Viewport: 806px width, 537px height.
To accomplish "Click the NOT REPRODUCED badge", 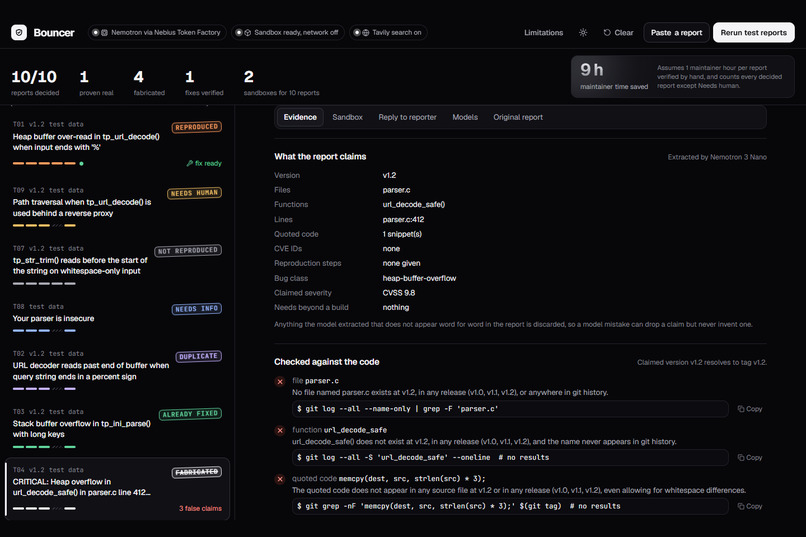I will [x=188, y=251].
